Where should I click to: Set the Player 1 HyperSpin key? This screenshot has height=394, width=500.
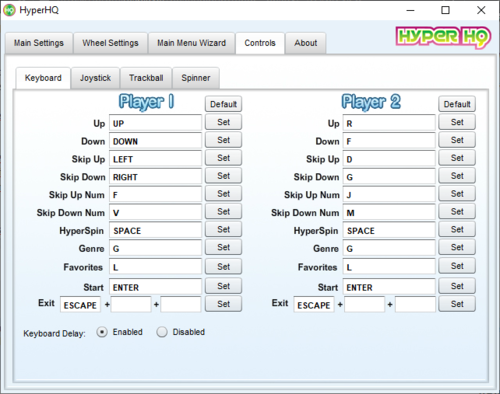[x=223, y=229]
